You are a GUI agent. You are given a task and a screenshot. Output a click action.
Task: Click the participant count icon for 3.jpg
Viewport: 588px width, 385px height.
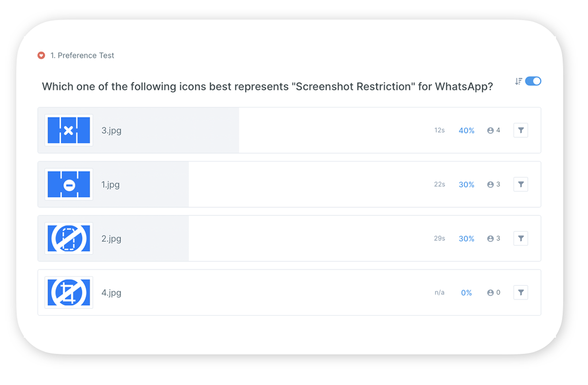[x=490, y=130]
